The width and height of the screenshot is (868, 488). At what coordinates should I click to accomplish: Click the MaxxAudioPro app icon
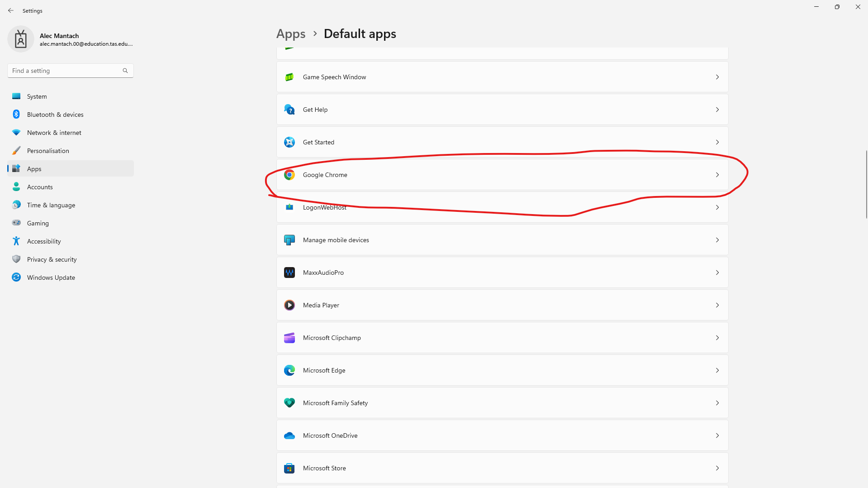click(x=289, y=273)
